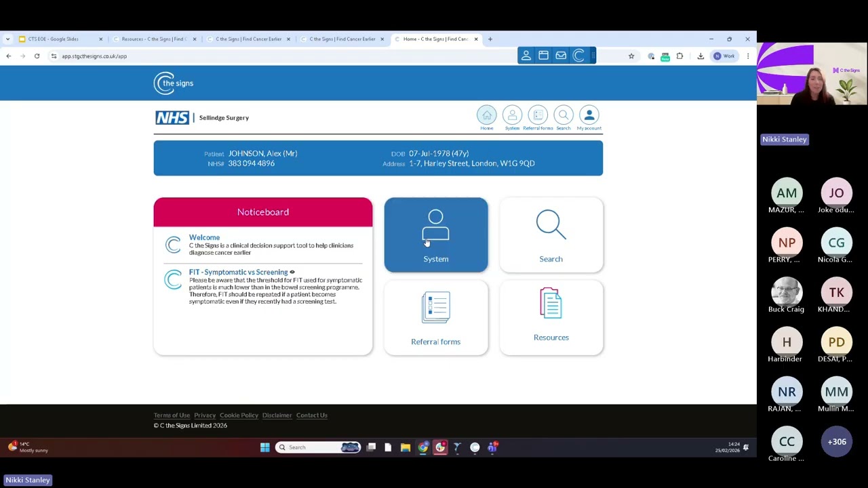The width and height of the screenshot is (868, 488).
Task: Click participant avatar CG (Nicola G...)
Action: (x=836, y=243)
